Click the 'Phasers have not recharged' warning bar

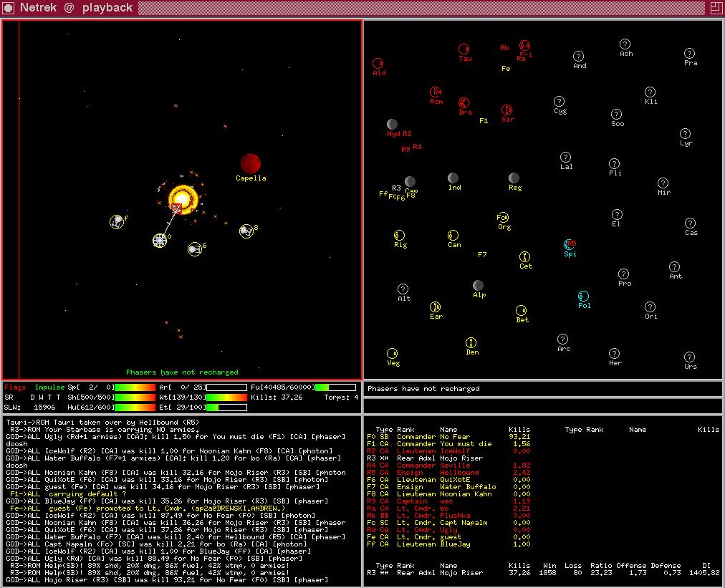pos(543,389)
